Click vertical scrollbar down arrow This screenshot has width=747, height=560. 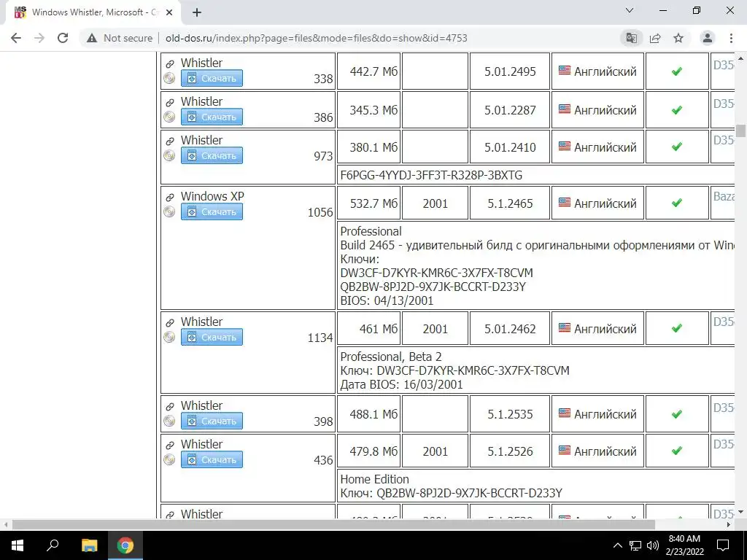click(740, 513)
